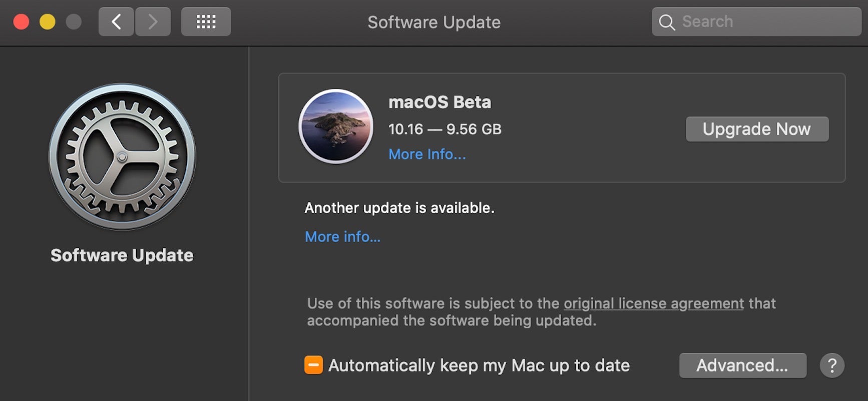
Task: Click the large Software Update gear icon
Action: pos(122,156)
